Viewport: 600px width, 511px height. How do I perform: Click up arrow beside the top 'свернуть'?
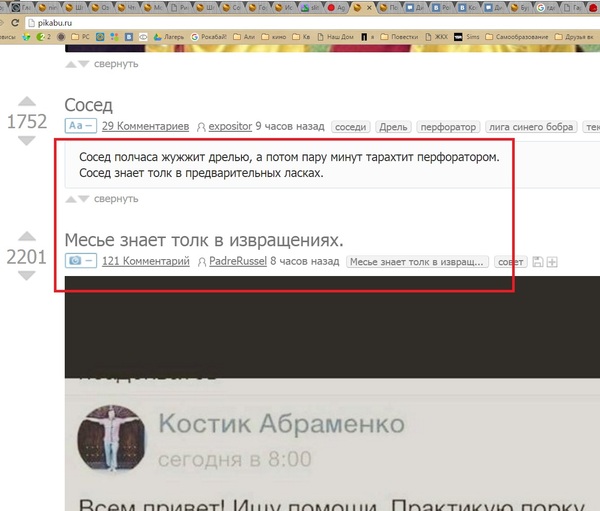point(71,64)
